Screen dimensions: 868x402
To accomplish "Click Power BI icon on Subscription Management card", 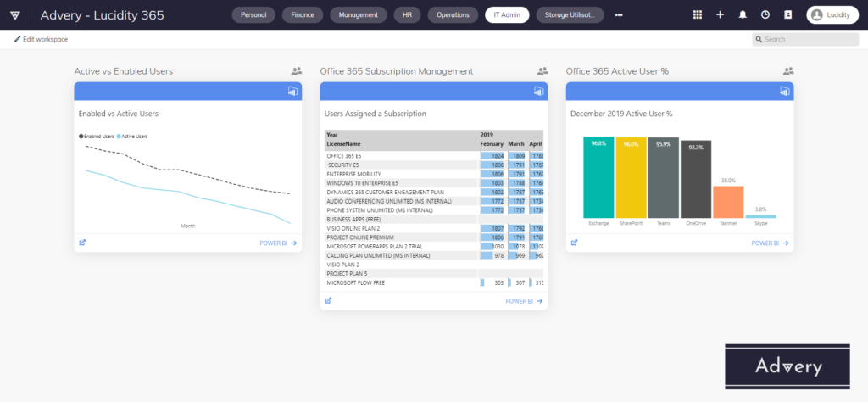I will pos(538,92).
